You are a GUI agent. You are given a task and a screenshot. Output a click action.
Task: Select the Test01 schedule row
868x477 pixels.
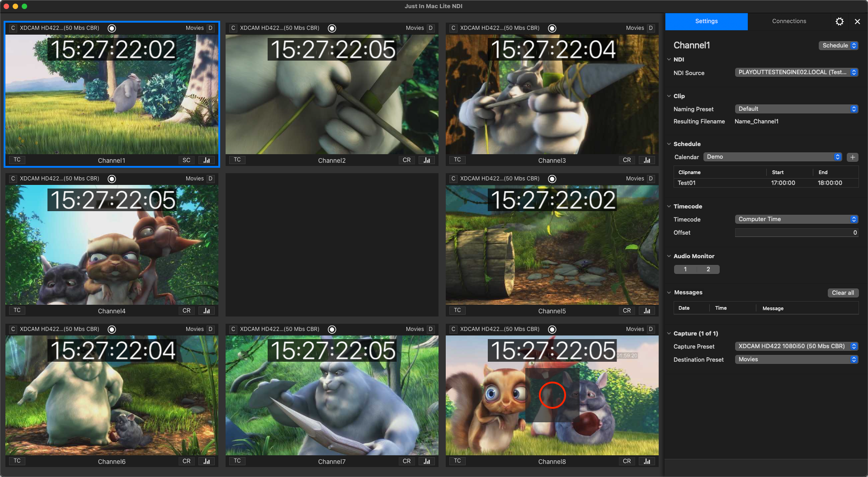coord(766,183)
